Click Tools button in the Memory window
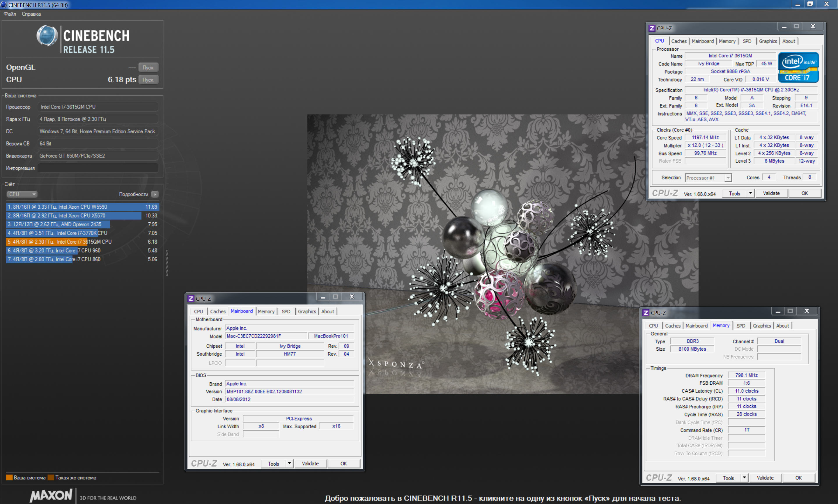Image resolution: width=838 pixels, height=504 pixels. point(728,478)
